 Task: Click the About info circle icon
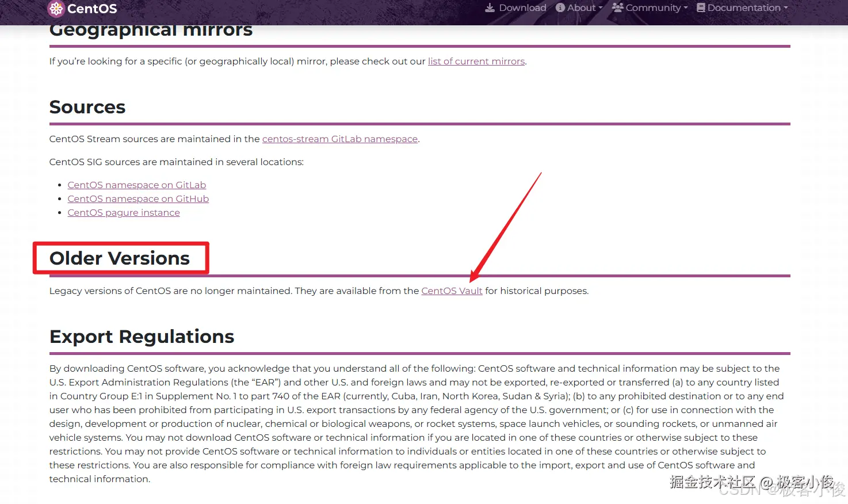pos(560,7)
